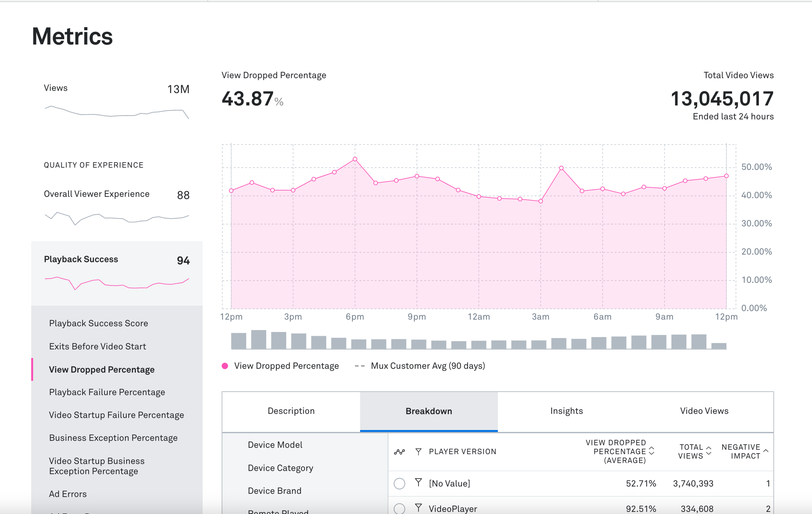Filter by VideoPlayer using its funnel icon

point(418,508)
